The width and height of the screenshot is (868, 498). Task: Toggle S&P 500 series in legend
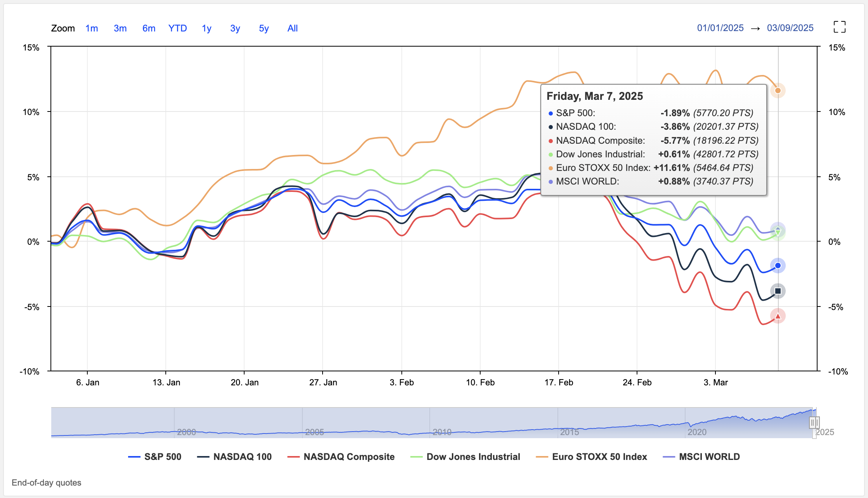(x=162, y=457)
